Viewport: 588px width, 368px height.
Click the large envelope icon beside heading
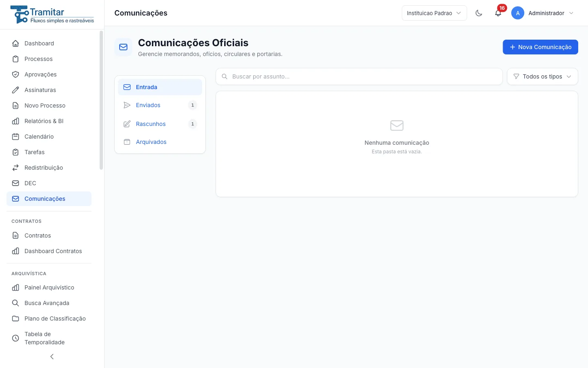(x=123, y=47)
